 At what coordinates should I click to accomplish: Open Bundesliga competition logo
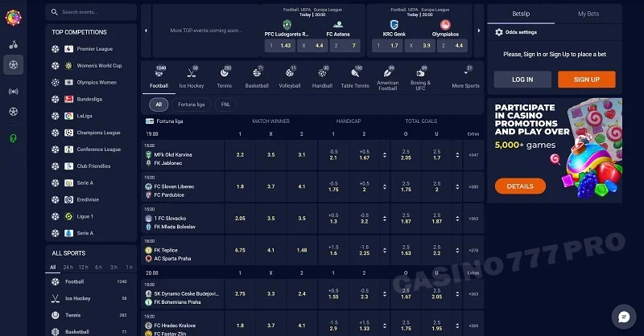[x=69, y=100]
